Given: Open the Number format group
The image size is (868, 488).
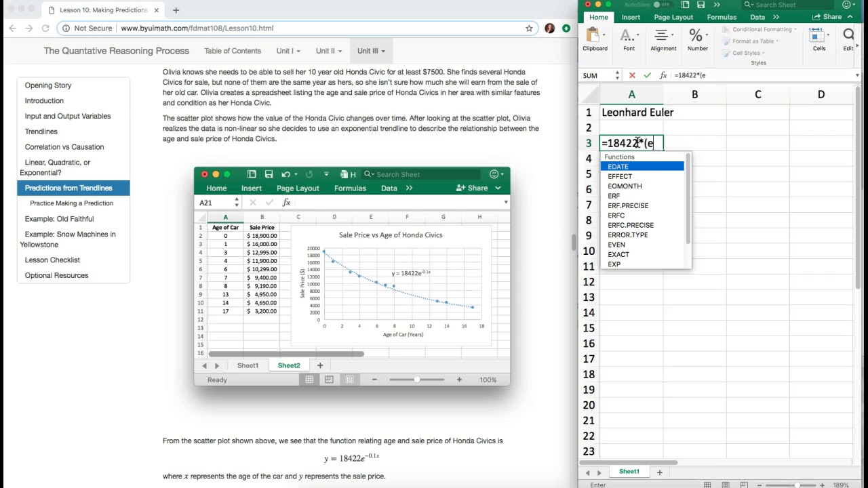Looking at the screenshot, I should tap(697, 39).
